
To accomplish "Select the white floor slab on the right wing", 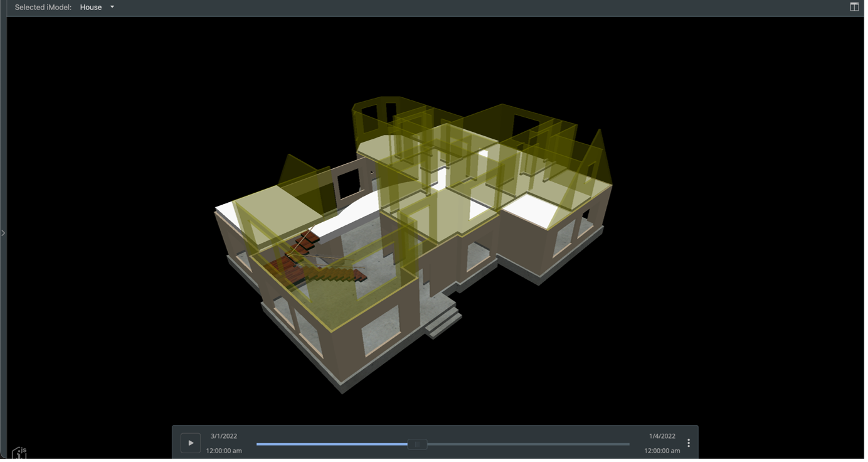I will pos(530,207).
